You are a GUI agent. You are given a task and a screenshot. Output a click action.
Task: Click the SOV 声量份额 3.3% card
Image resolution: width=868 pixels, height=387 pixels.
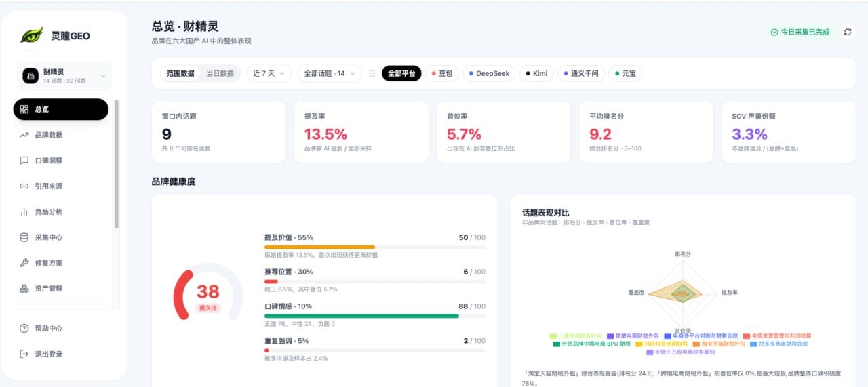pos(789,132)
